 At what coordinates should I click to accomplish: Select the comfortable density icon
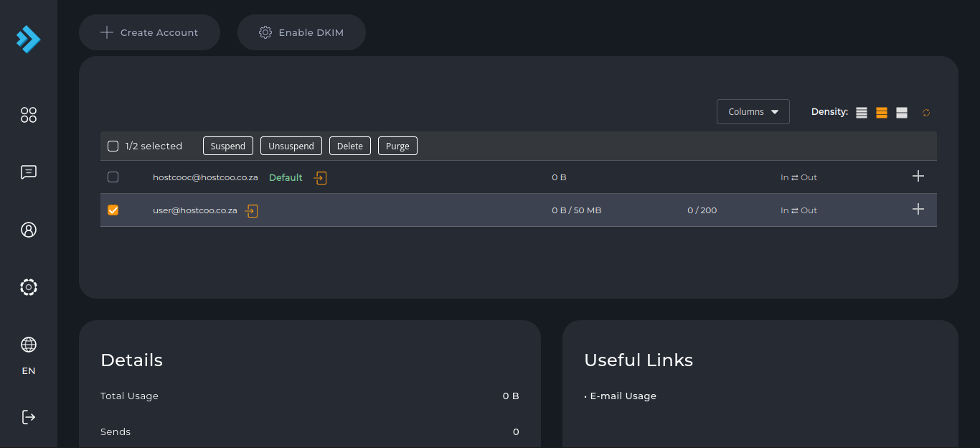coord(902,113)
